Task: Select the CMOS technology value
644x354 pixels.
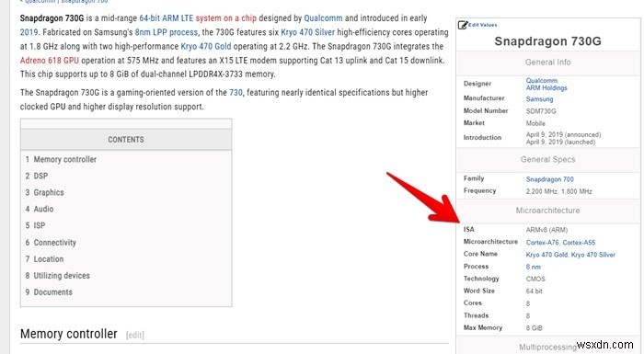Action: [535, 279]
